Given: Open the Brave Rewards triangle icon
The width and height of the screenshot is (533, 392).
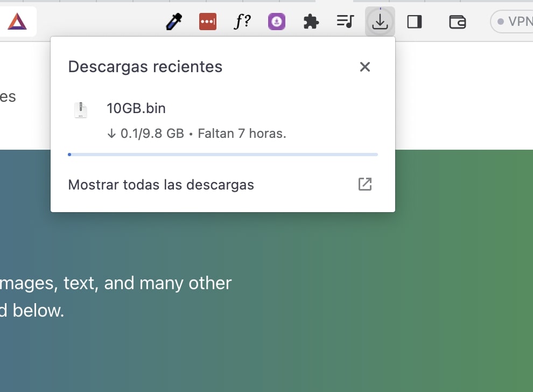Looking at the screenshot, I should tap(17, 22).
